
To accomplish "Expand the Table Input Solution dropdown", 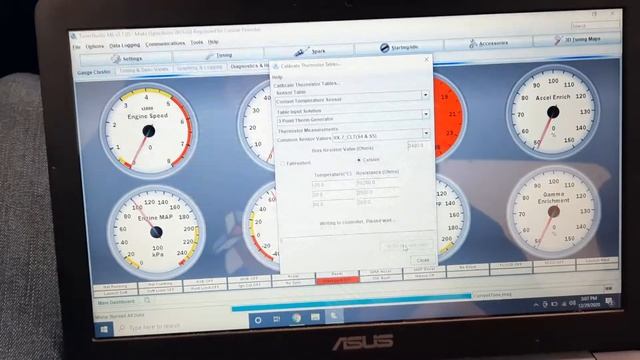I will click(x=426, y=114).
